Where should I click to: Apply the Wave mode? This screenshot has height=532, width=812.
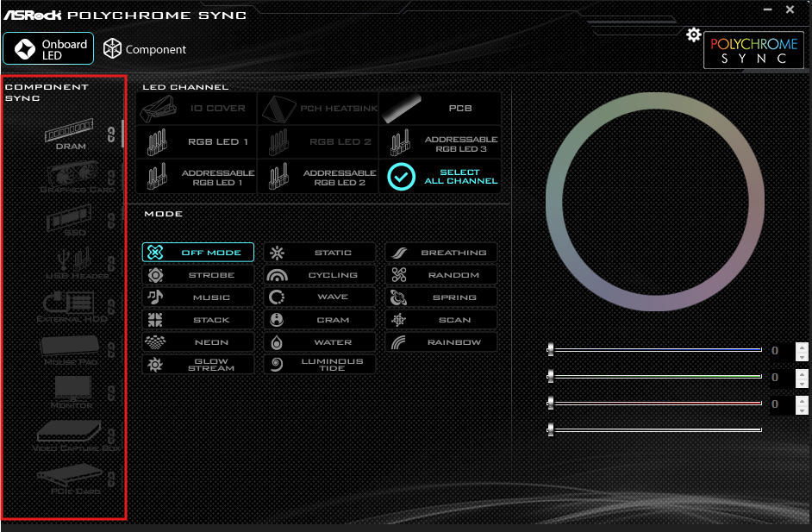[x=320, y=297]
